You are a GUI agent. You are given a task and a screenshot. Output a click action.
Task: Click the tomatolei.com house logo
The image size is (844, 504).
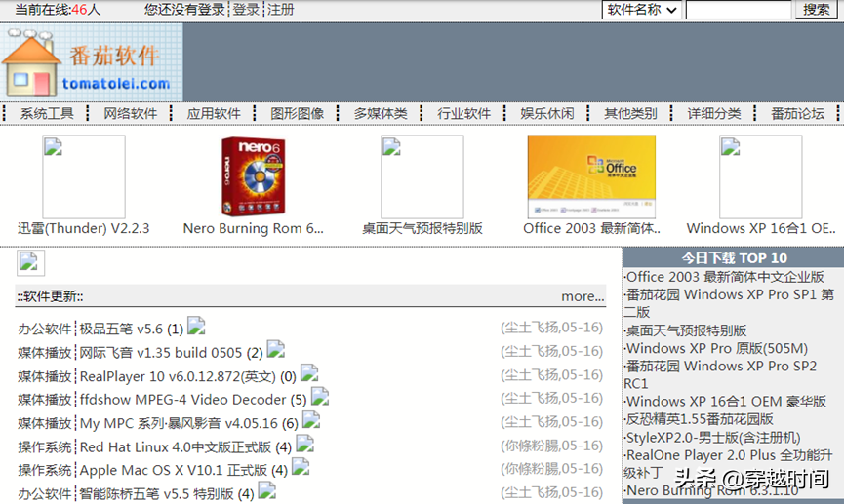[92, 62]
